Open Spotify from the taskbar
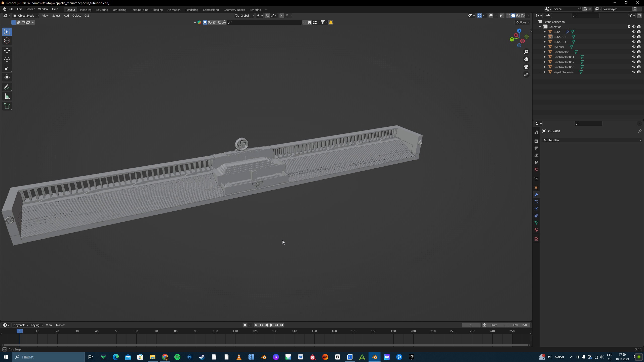The height and width of the screenshot is (362, 644). (177, 357)
